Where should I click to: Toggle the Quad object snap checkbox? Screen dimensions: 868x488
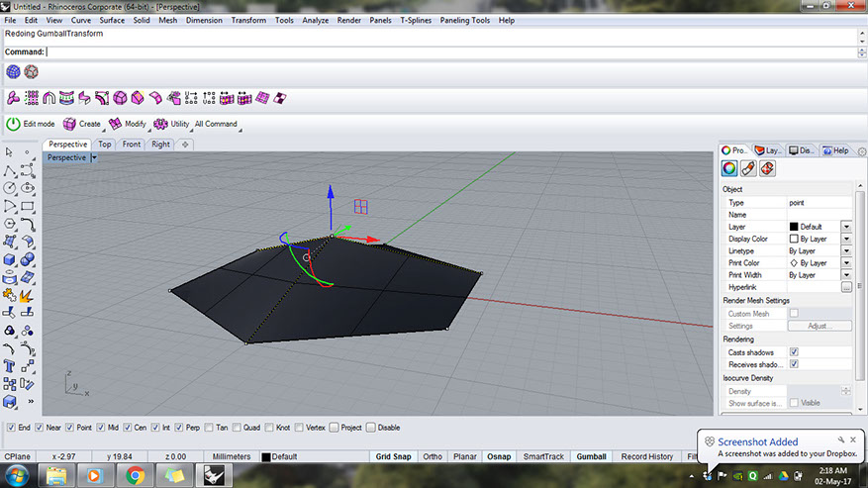tap(236, 428)
